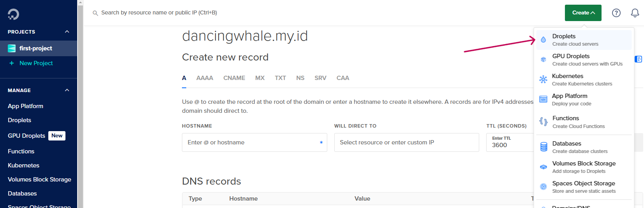Viewport: 644px width, 208px height.
Task: Collapse the Create dropdown button
Action: 583,13
